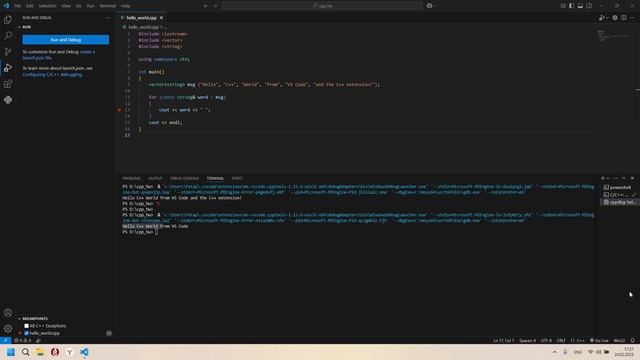
Task: Click the breakpoint dot on line 13
Action: tap(119, 110)
